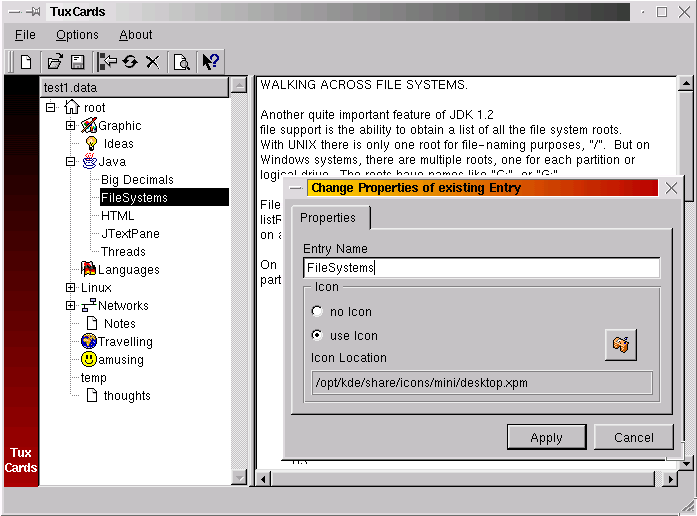Click the light bulb icon beside Ideas

pyautogui.click(x=91, y=144)
